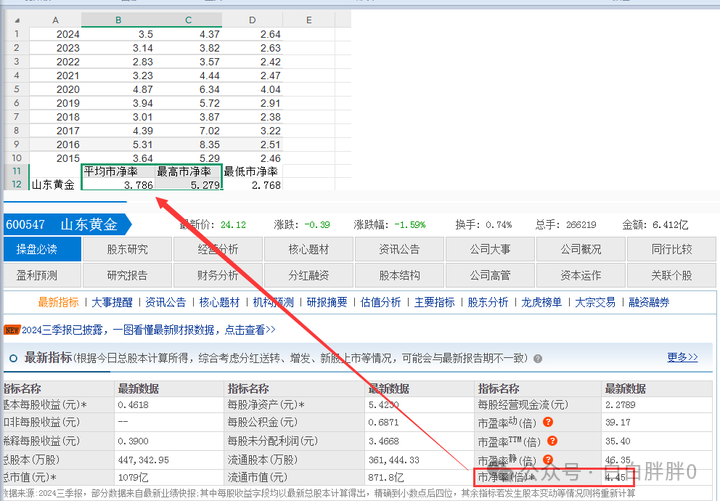
Task: Click the 总股本 value 447,342.95
Action: tap(143, 460)
